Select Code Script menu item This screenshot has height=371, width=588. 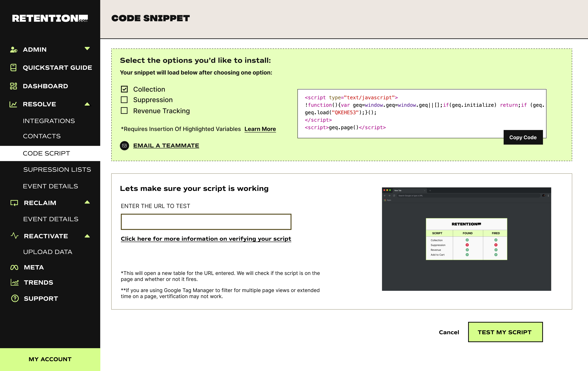(x=50, y=153)
